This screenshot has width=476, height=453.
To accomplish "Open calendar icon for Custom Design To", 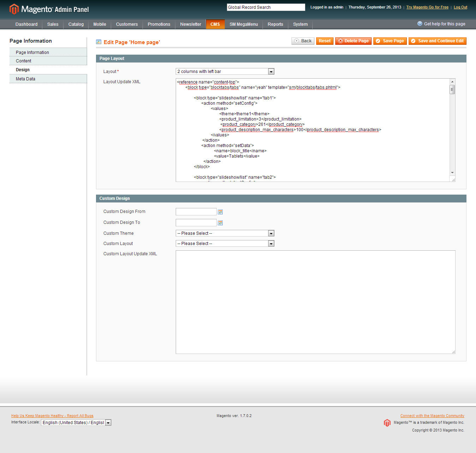I will point(220,223).
